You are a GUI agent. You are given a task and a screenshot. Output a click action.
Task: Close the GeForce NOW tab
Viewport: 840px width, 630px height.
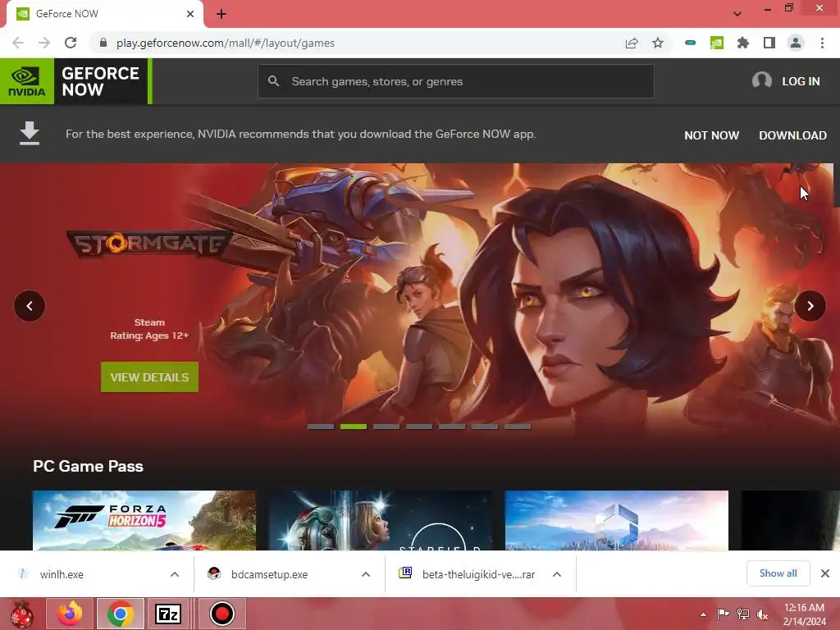click(x=190, y=14)
